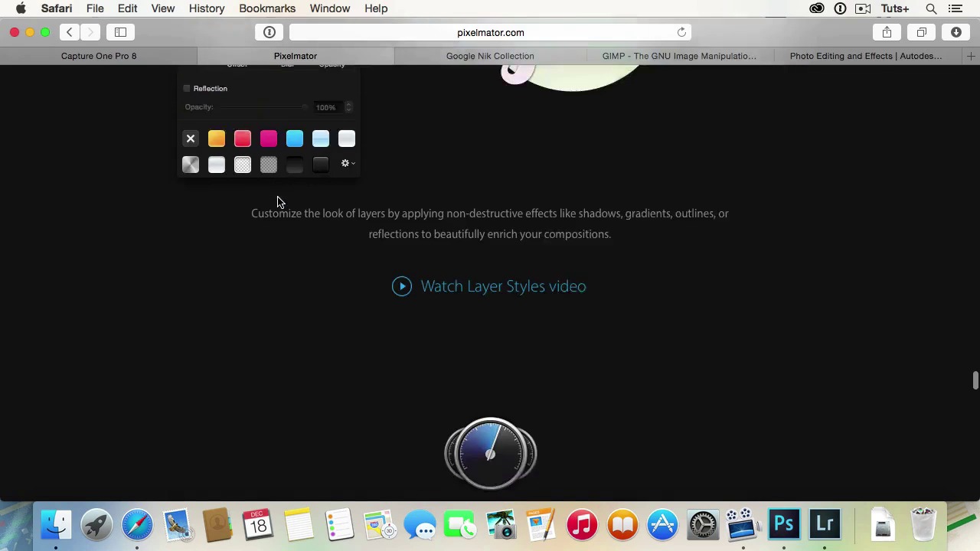The image size is (980, 551).
Task: Open Spotlight search
Action: pos(931,8)
